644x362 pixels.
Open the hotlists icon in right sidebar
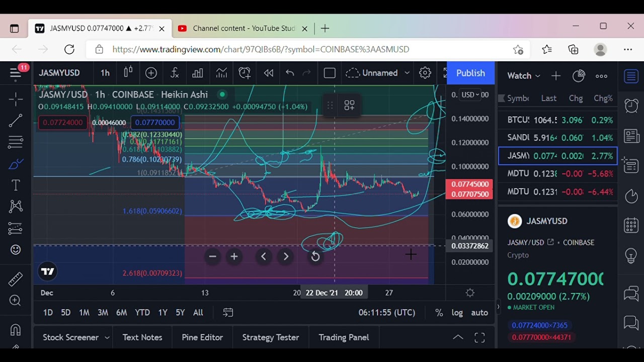point(631,196)
